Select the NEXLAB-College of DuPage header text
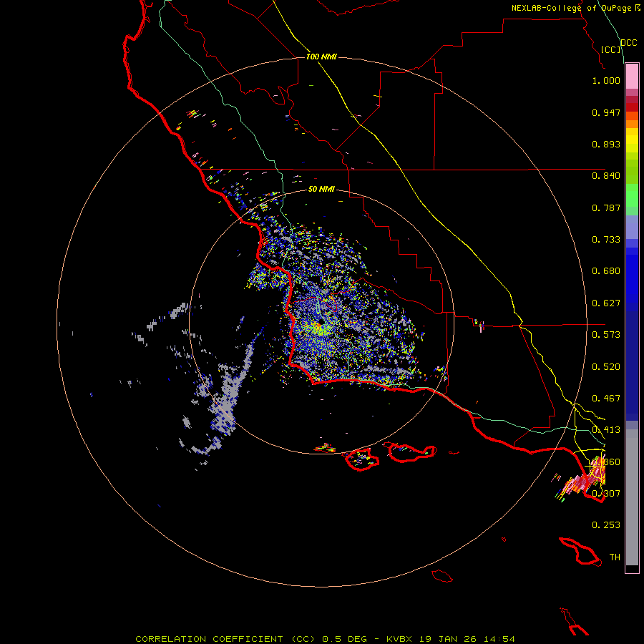The width and height of the screenshot is (644, 644). click(x=575, y=8)
